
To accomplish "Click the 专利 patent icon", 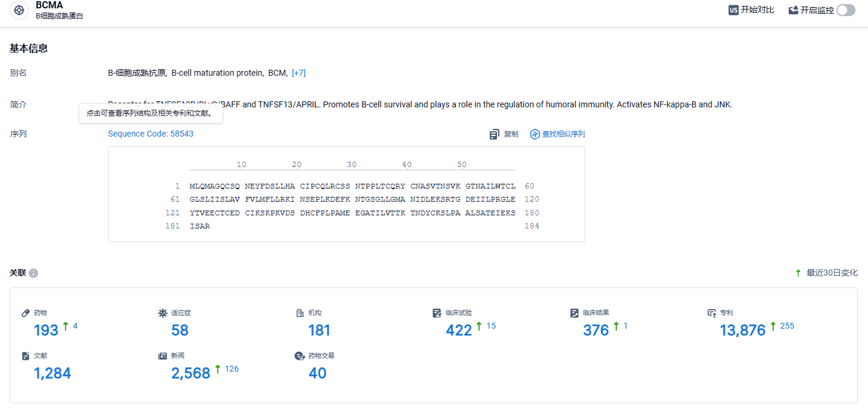I will [712, 313].
